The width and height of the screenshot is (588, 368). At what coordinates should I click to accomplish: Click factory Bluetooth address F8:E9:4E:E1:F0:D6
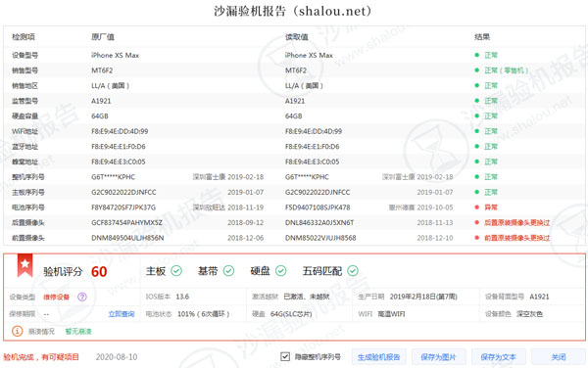(119, 147)
